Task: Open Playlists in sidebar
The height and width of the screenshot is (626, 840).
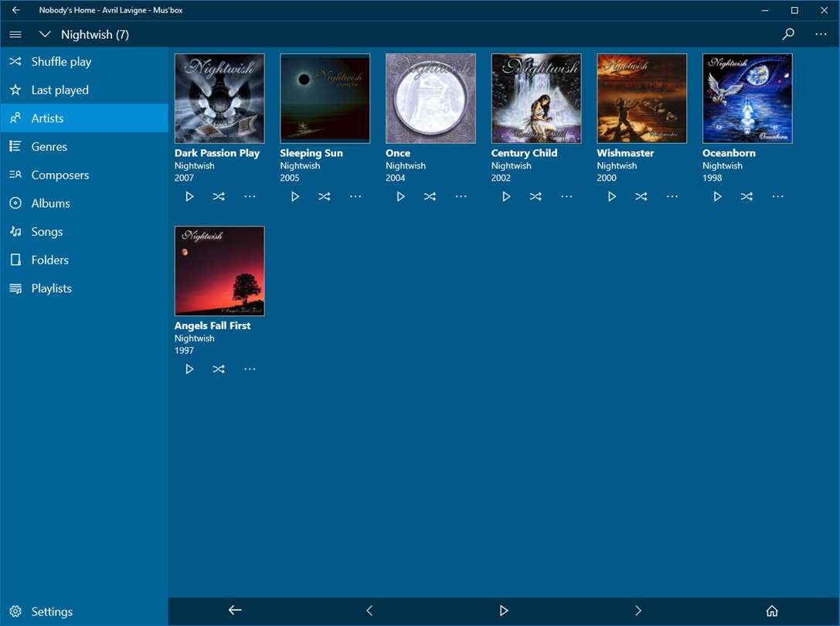Action: tap(84, 289)
